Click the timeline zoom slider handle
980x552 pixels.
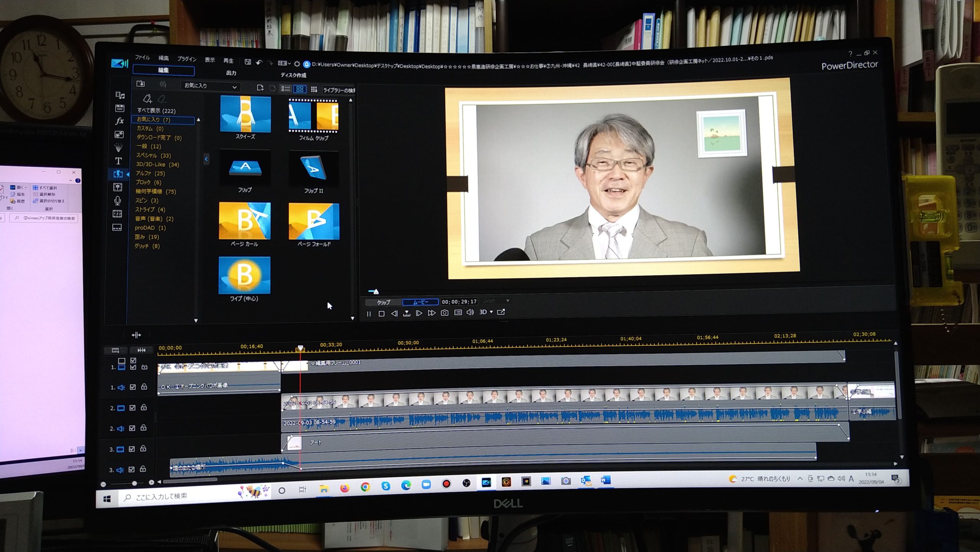pyautogui.click(x=134, y=484)
